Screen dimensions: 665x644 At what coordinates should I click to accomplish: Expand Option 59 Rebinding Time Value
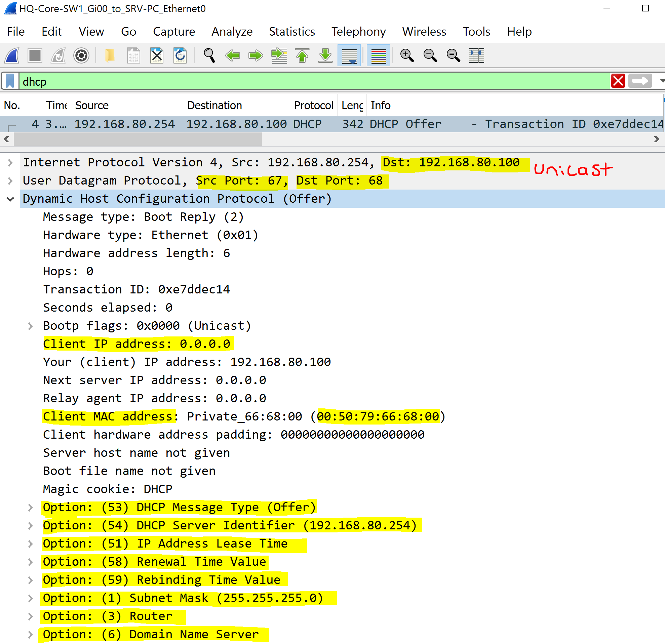coord(31,580)
